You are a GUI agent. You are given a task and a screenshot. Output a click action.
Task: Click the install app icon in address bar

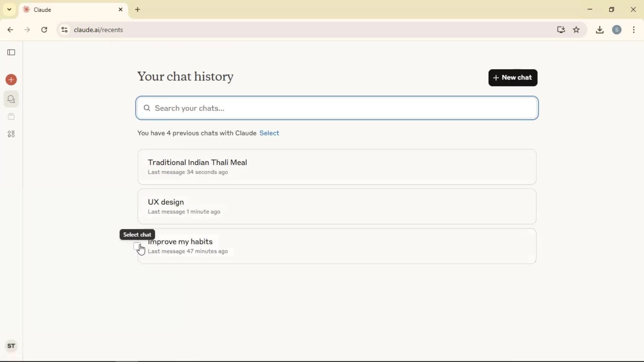561,30
